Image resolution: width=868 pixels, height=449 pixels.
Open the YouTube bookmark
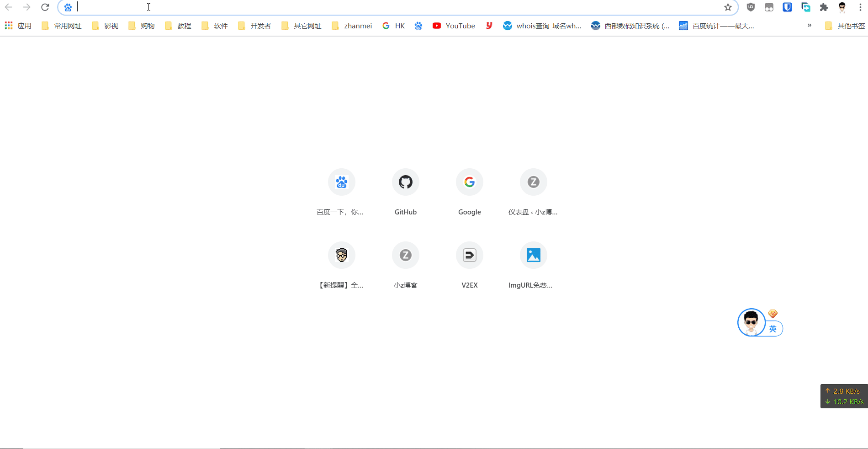(x=454, y=26)
